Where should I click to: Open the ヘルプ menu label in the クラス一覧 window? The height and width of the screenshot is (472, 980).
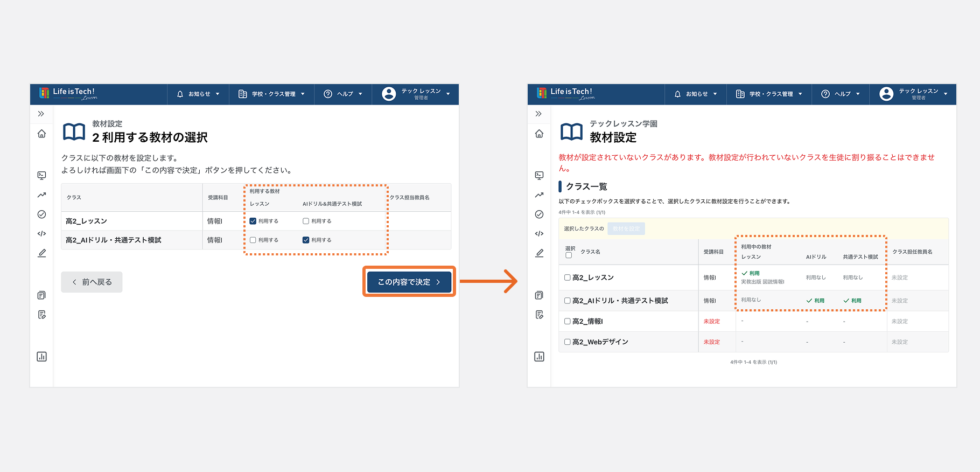pos(843,94)
